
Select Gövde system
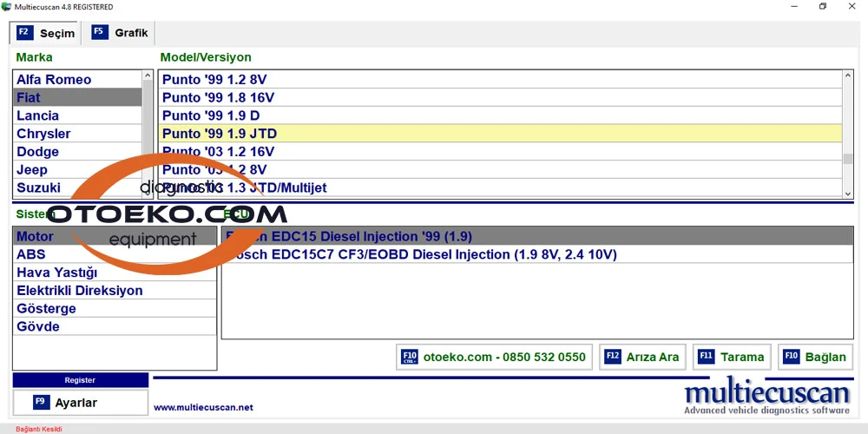click(115, 326)
